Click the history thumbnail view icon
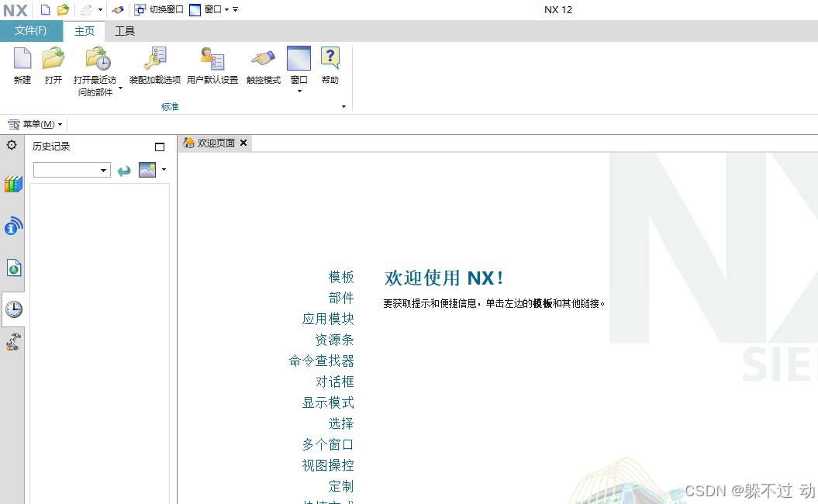 point(147,170)
